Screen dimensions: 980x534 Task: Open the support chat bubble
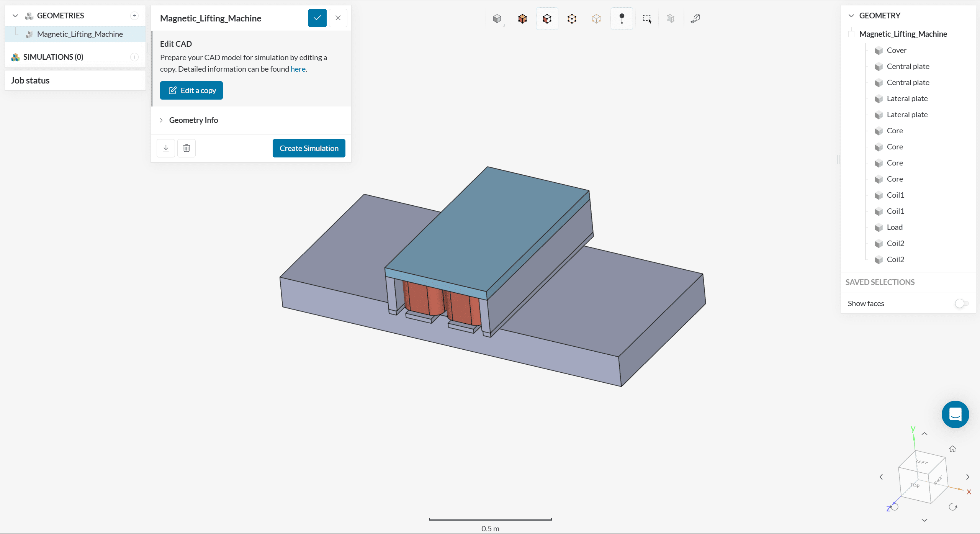pos(955,414)
